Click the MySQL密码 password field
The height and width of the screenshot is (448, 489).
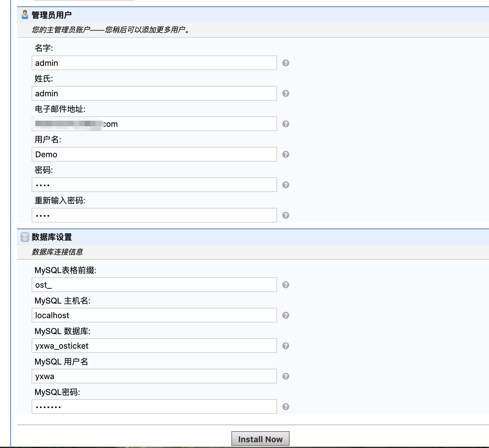point(154,407)
